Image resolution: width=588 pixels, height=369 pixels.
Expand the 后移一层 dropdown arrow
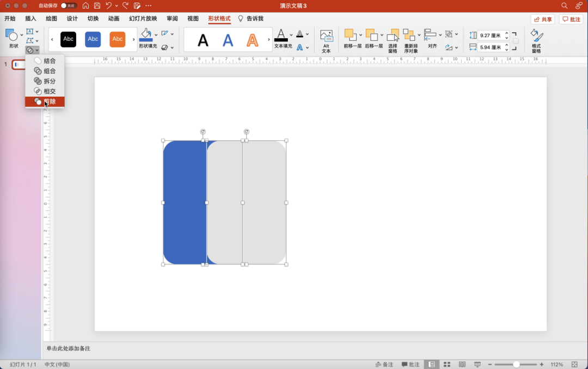coord(382,35)
